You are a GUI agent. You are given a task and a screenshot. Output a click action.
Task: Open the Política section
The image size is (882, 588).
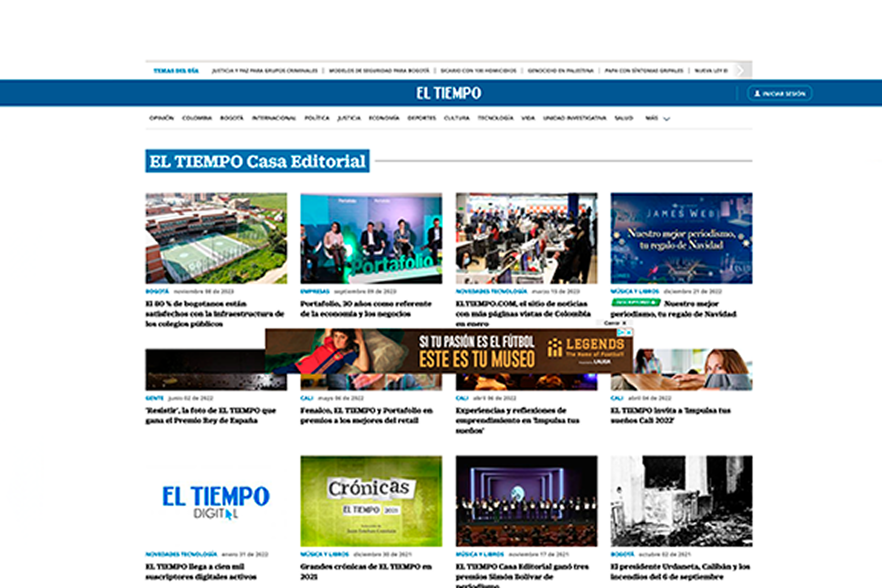tap(317, 118)
